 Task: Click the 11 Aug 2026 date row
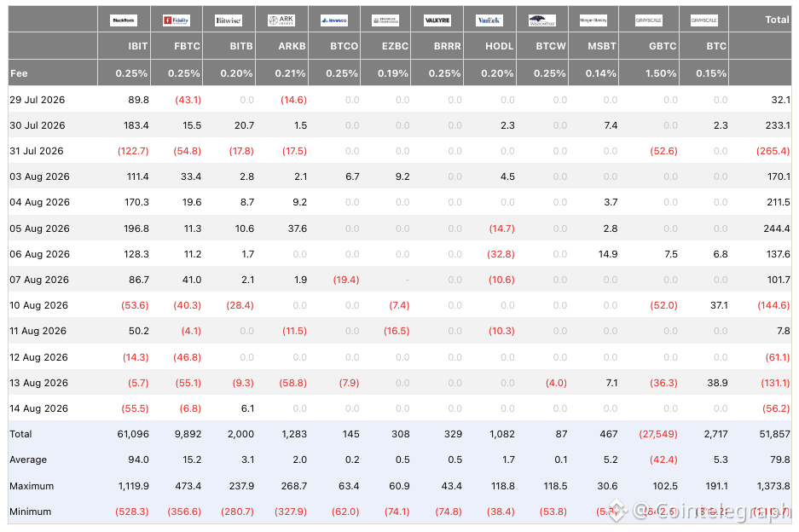click(x=399, y=331)
